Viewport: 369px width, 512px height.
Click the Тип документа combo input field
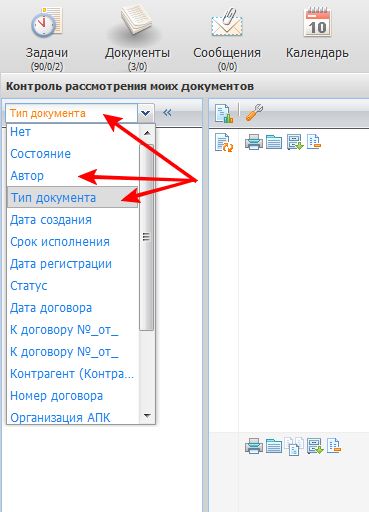(x=71, y=113)
